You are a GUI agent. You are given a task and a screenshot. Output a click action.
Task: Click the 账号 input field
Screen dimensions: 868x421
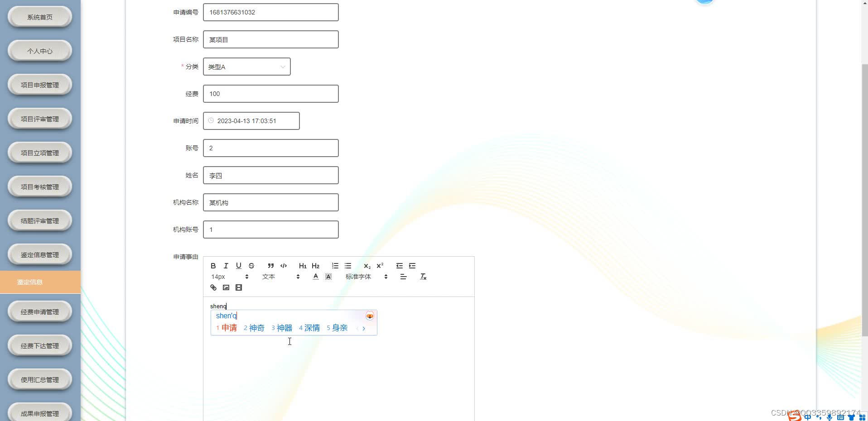(270, 148)
